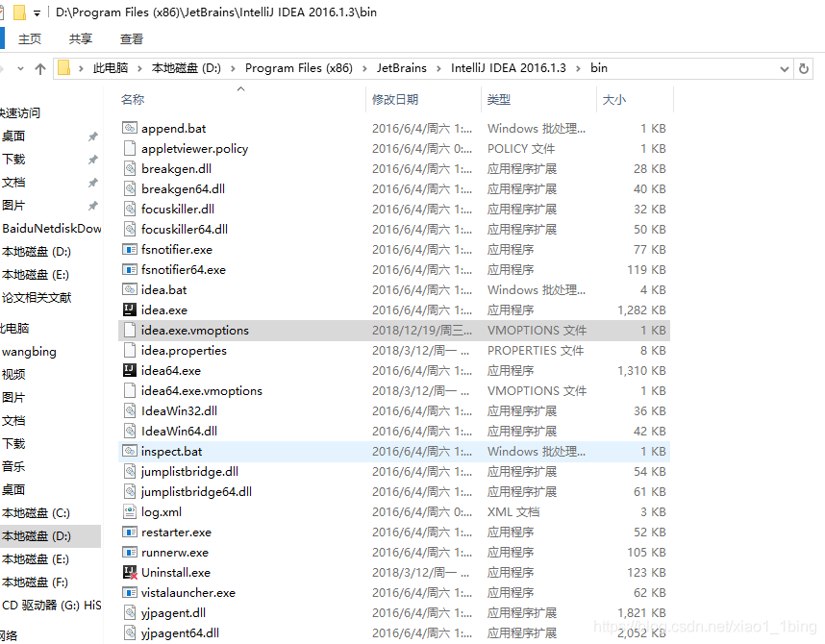Sort by 大小 column header
Viewport: 825px width, 644px height.
click(614, 99)
